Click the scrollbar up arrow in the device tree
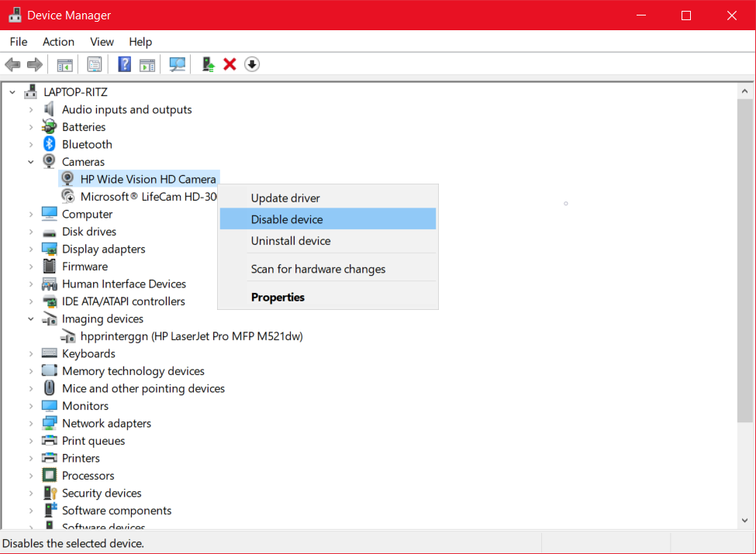The image size is (756, 554). (x=745, y=91)
